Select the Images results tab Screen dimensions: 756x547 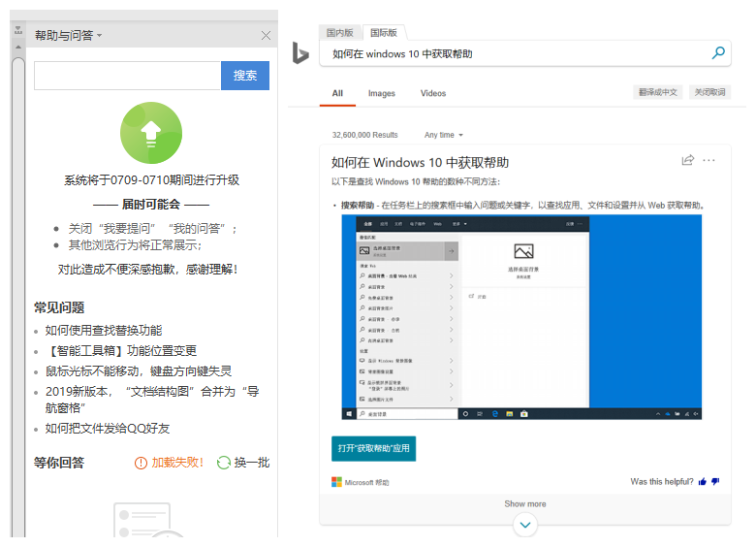click(x=381, y=93)
